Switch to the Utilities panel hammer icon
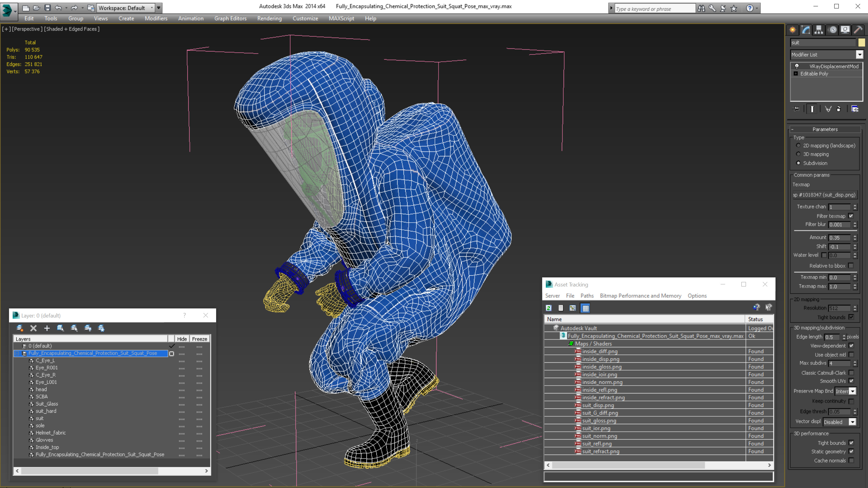Screen dimensions: 868x488 pyautogui.click(x=858, y=30)
